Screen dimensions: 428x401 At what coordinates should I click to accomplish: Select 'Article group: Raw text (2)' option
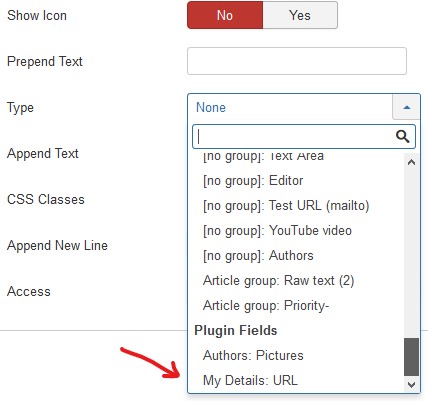299,281
